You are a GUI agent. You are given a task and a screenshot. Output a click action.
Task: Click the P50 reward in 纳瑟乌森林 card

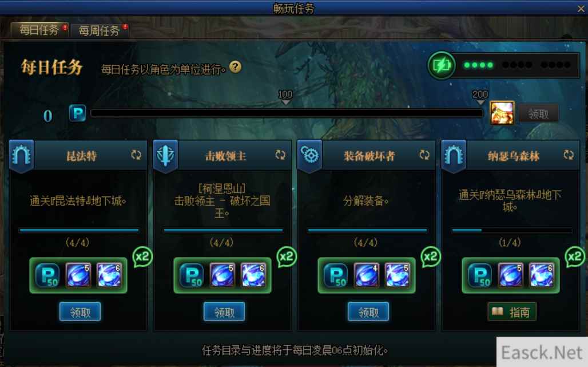click(480, 275)
